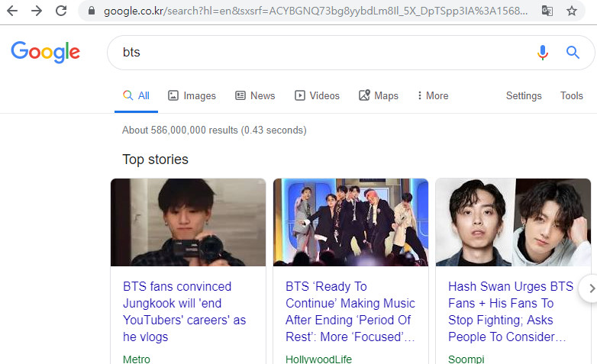
Task: Click the 'About 586,000,000 results' text
Action: pyautogui.click(x=214, y=130)
